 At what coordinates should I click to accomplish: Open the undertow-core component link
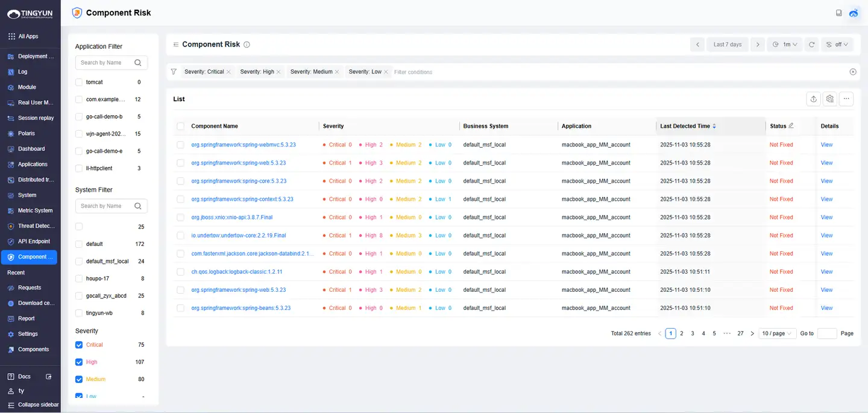click(239, 236)
